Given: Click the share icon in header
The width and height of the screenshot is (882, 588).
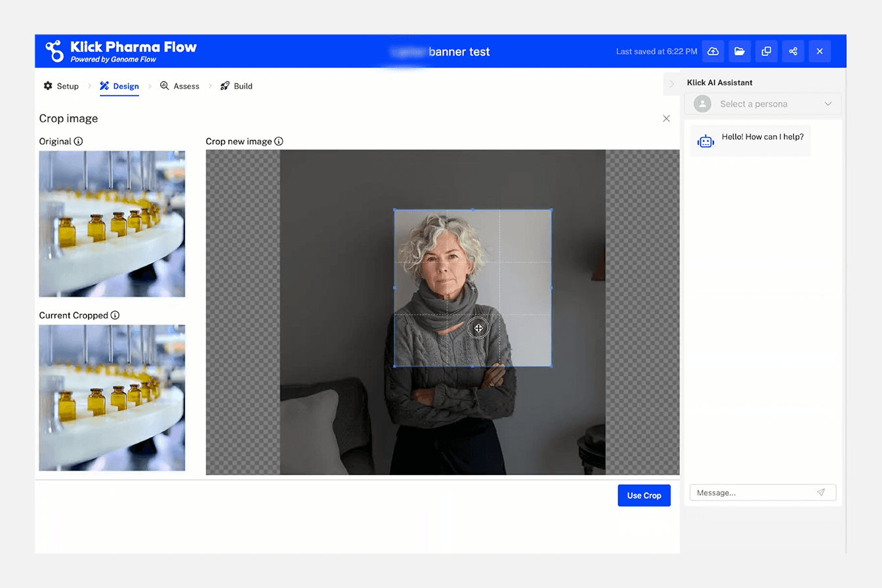Looking at the screenshot, I should (793, 51).
